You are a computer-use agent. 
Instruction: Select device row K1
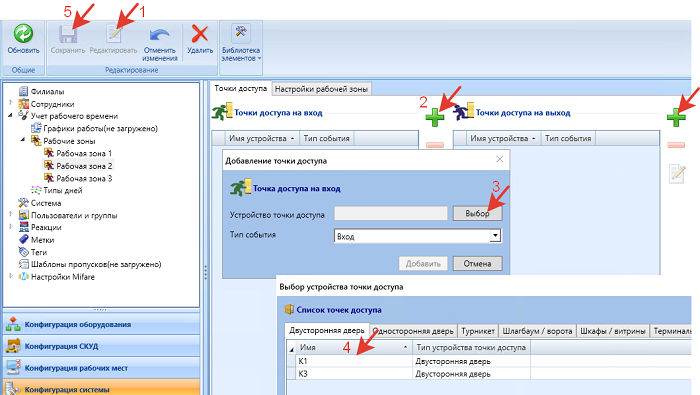pos(489,361)
